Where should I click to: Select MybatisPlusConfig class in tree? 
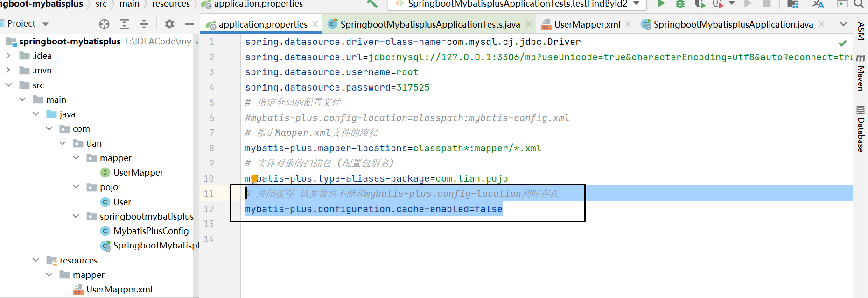151,231
